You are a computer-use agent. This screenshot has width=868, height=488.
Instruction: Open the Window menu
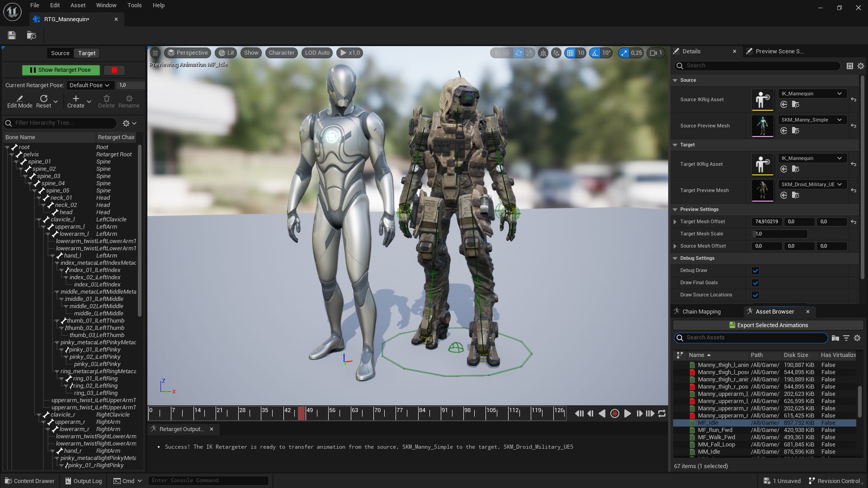pyautogui.click(x=106, y=5)
